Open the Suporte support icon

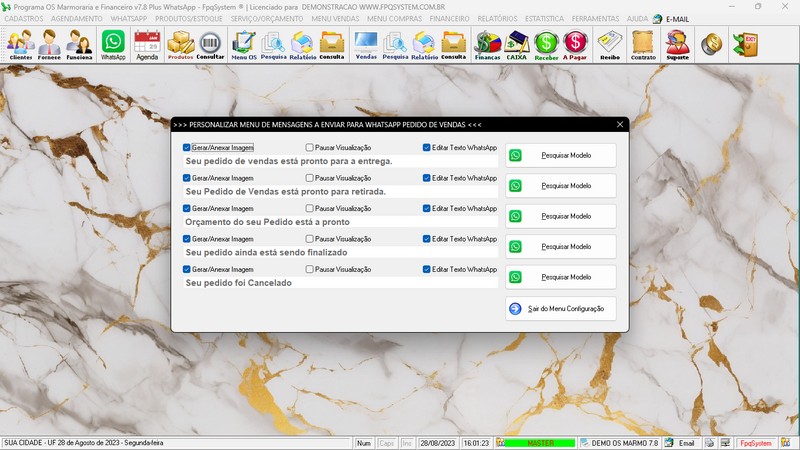tap(678, 45)
